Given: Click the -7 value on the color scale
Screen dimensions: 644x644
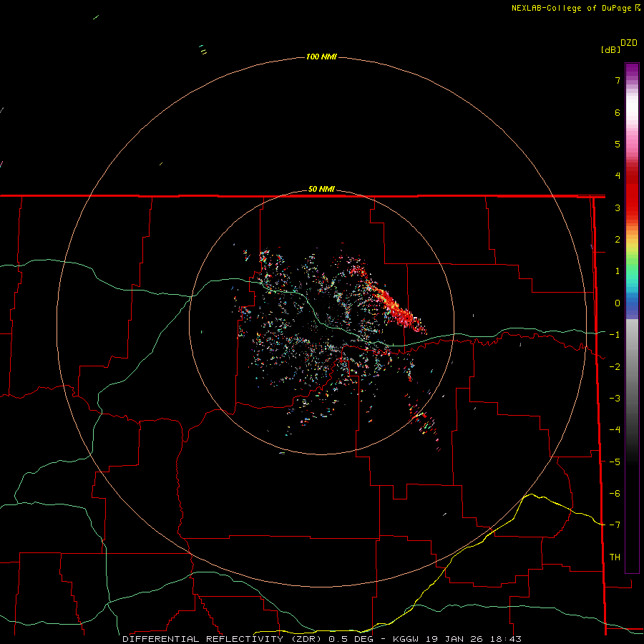Looking at the screenshot, I should pos(615,525).
